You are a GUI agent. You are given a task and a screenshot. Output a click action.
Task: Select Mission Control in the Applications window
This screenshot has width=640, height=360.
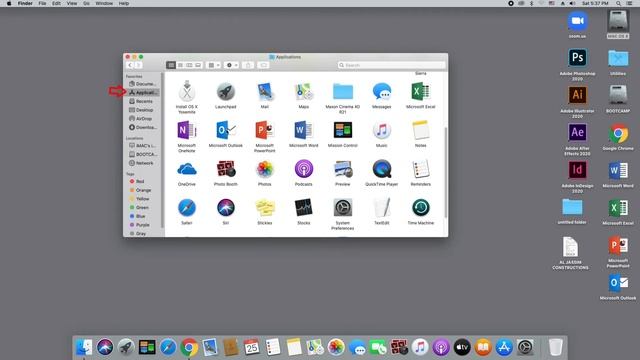click(342, 131)
